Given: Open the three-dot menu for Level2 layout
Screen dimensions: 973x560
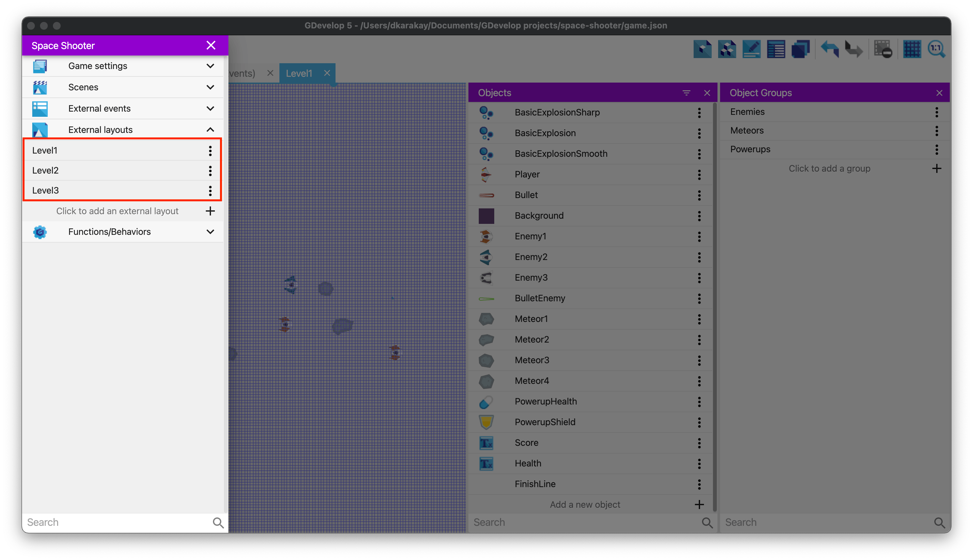Looking at the screenshot, I should tap(210, 170).
